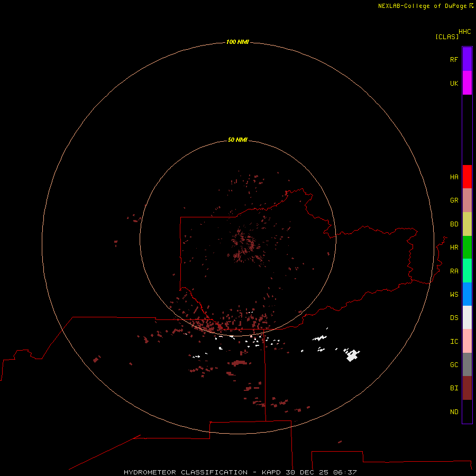This screenshot has height=476, width=476.
Task: Pick the RA light green swatch
Action: (467, 271)
